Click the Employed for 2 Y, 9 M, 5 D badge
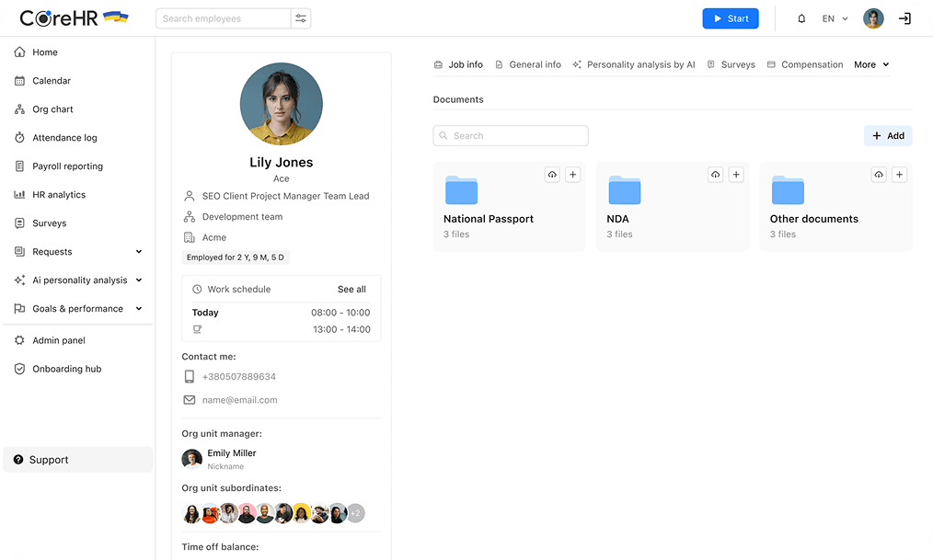This screenshot has height=560, width=933. pos(235,257)
